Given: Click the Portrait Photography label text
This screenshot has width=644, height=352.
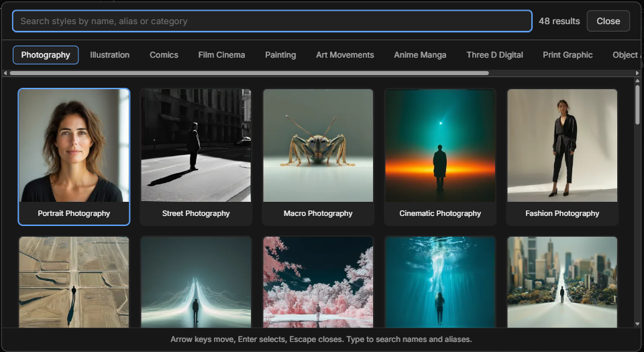Looking at the screenshot, I should tap(74, 213).
